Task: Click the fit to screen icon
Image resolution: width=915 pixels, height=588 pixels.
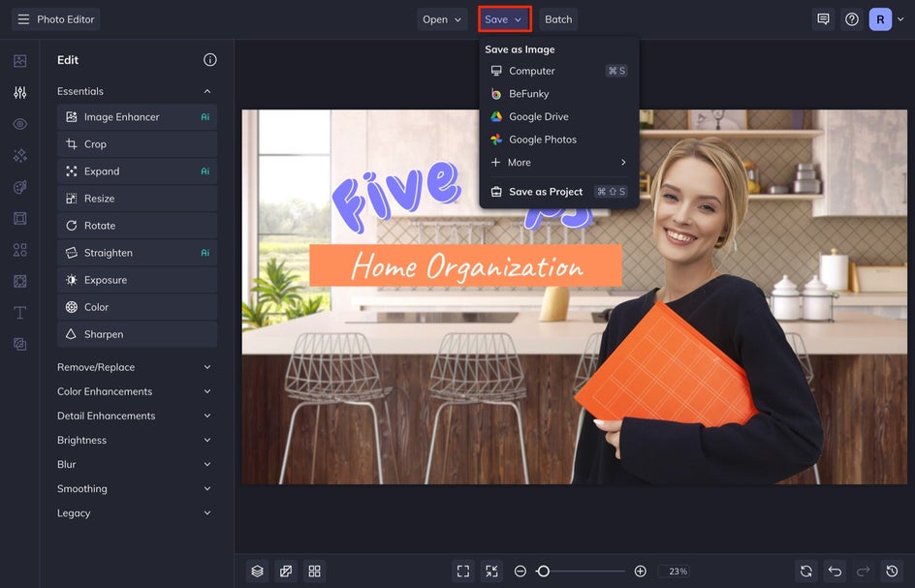Action: pos(463,572)
